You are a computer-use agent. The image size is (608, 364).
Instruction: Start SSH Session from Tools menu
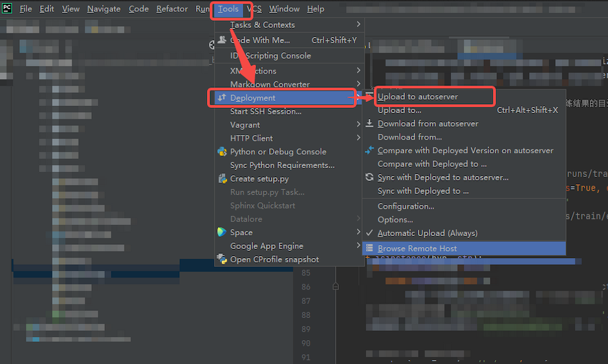tap(289, 111)
